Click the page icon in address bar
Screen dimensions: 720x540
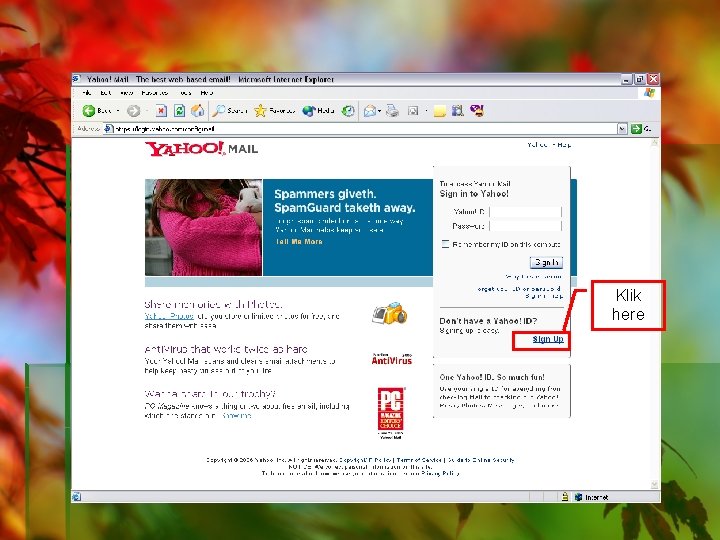pos(108,129)
